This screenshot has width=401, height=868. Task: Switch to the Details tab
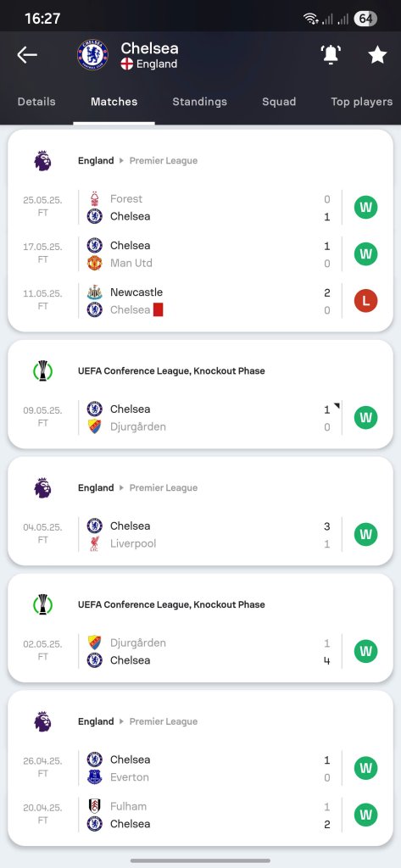(x=36, y=102)
